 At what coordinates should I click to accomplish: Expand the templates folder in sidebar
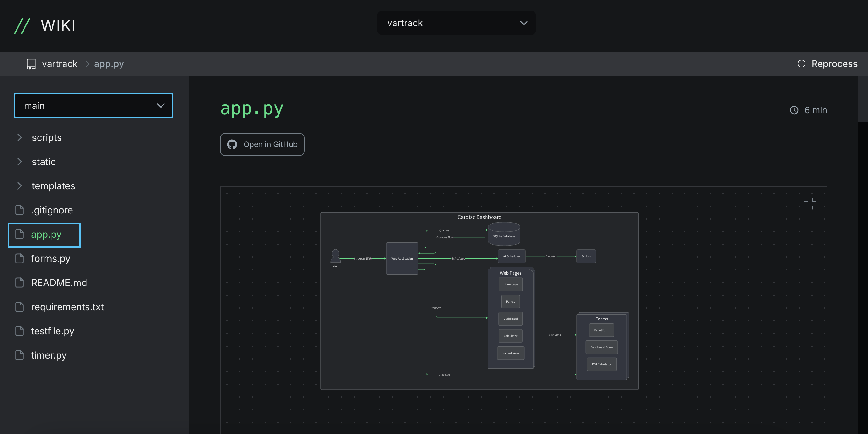coord(20,185)
